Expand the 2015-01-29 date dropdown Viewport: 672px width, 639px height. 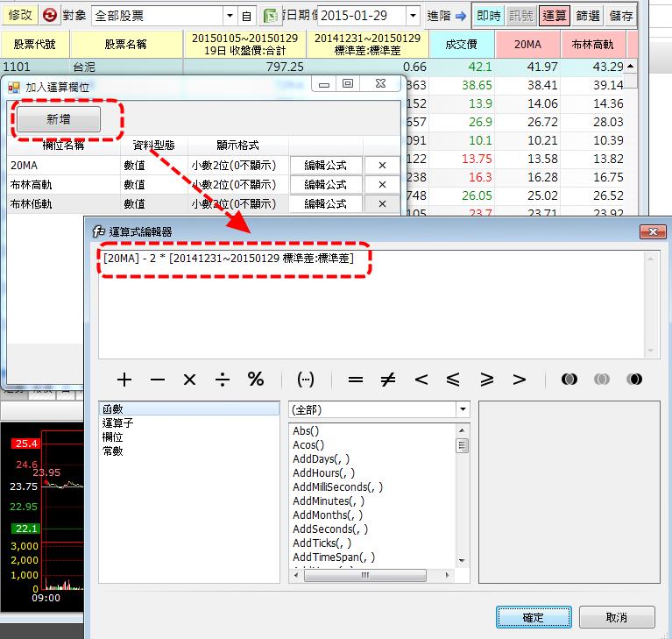(413, 16)
